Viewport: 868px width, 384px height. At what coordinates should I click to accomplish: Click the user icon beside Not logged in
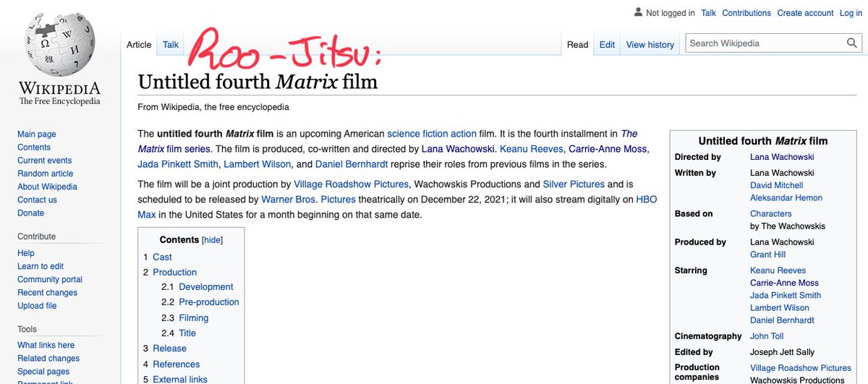click(x=638, y=12)
